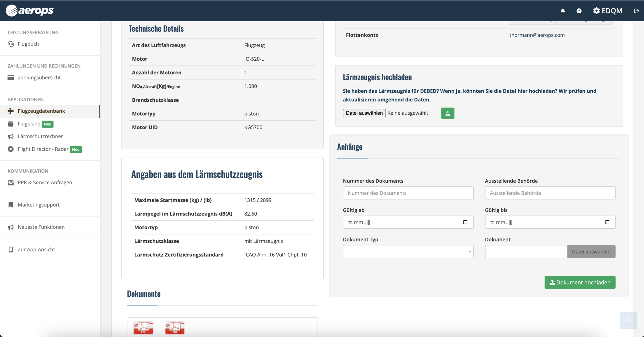The height and width of the screenshot is (337, 644).
Task: Open Zahlungsübersicht menu item
Action: coord(39,78)
